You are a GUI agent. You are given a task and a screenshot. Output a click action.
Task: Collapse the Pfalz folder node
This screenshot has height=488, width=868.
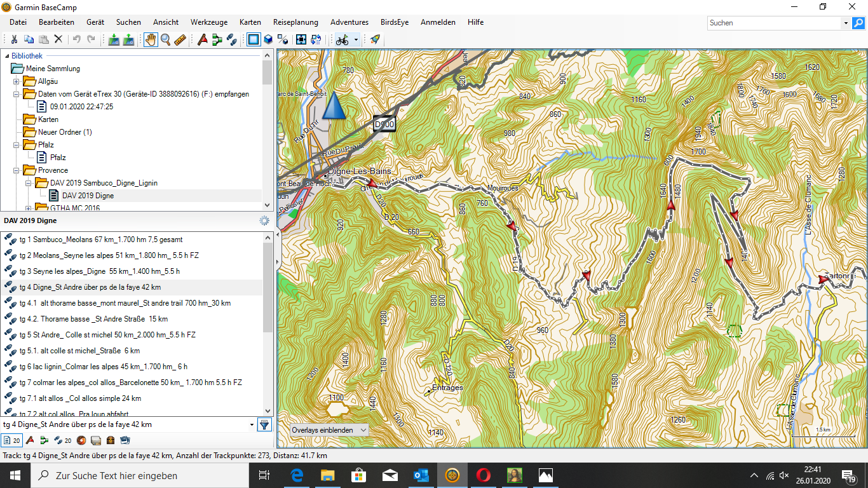click(x=17, y=145)
